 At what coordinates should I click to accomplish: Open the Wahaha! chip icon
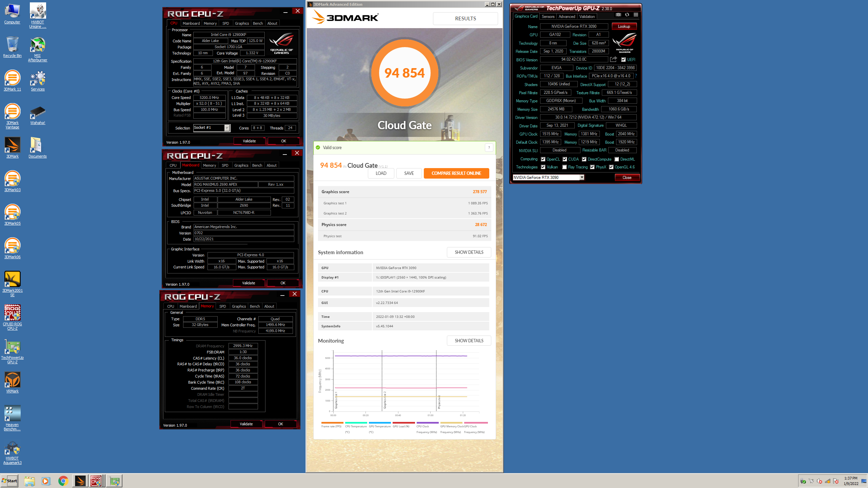click(x=38, y=115)
